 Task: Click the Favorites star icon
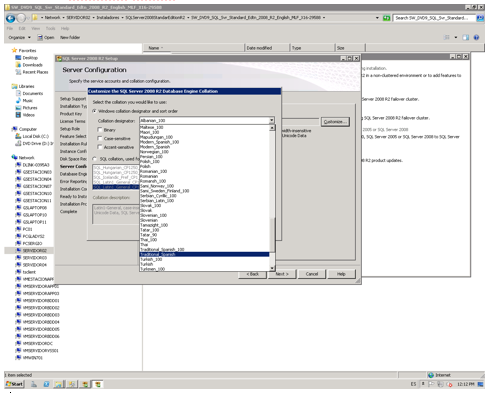pyautogui.click(x=14, y=50)
